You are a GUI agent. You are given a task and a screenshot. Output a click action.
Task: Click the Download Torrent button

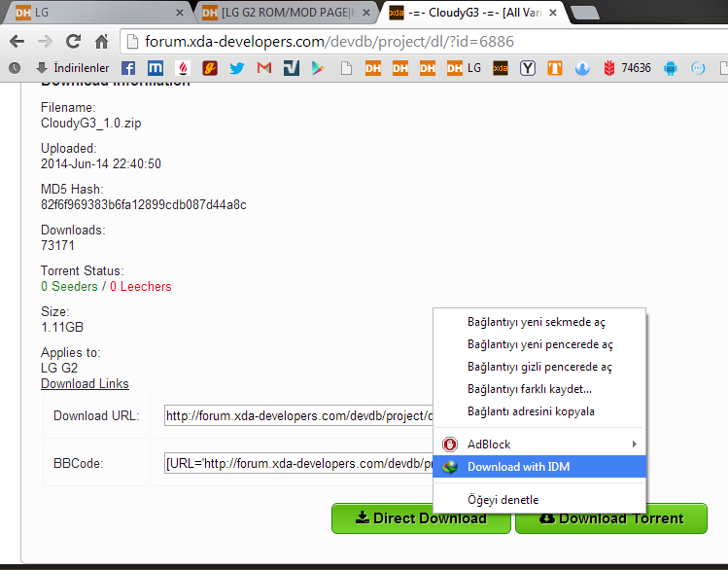click(611, 518)
